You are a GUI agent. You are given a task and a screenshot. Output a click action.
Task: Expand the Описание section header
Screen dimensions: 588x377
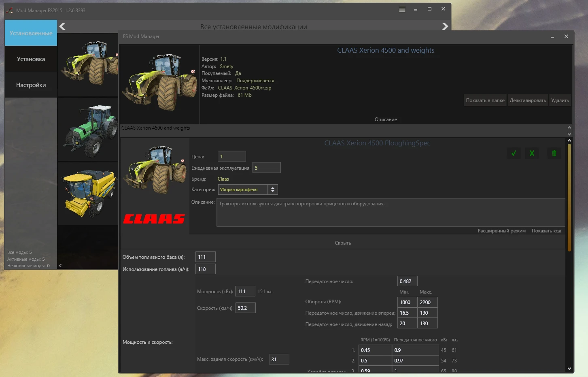385,119
